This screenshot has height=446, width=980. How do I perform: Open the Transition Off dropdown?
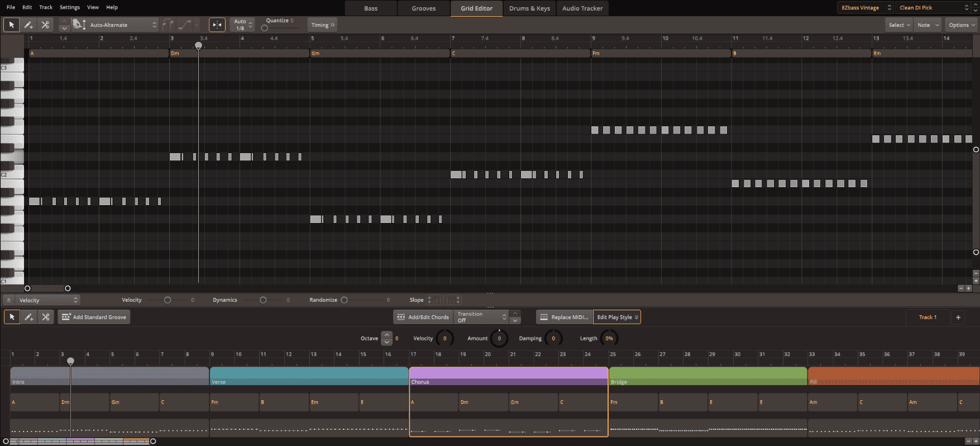pyautogui.click(x=481, y=317)
